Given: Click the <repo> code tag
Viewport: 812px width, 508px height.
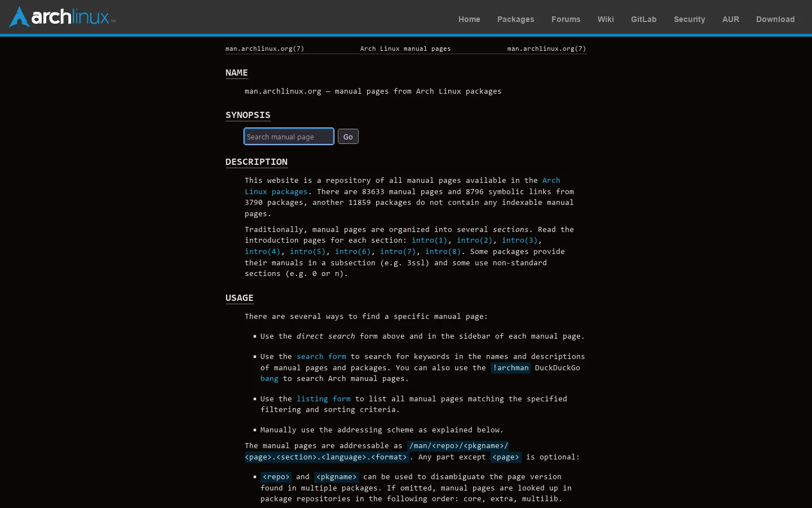Looking at the screenshot, I should pos(276,477).
